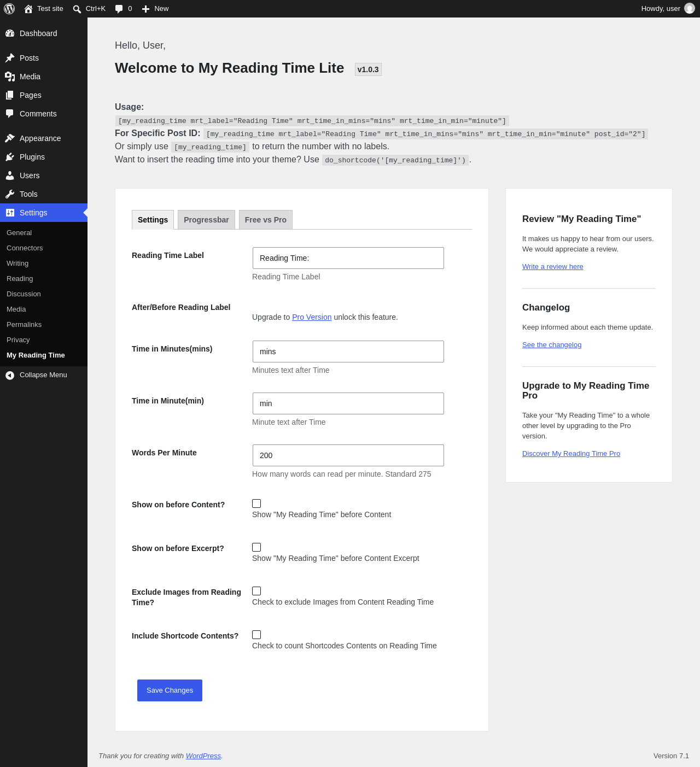This screenshot has width=700, height=767.
Task: Open the Free vs Pro tab
Action: [x=266, y=220]
